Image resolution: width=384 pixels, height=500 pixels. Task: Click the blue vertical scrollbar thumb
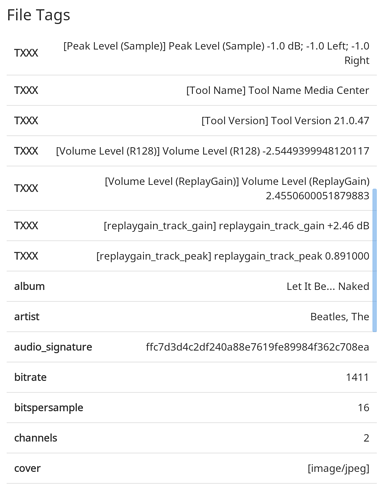coord(375,260)
